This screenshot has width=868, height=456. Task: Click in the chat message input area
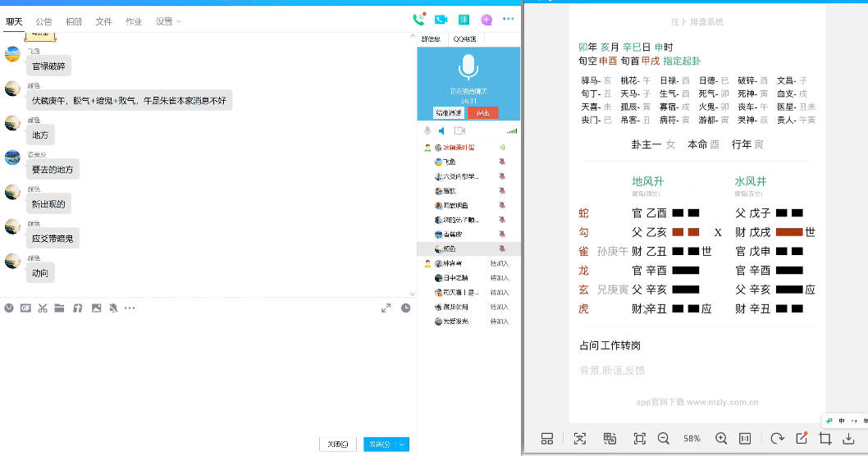tap(205, 369)
